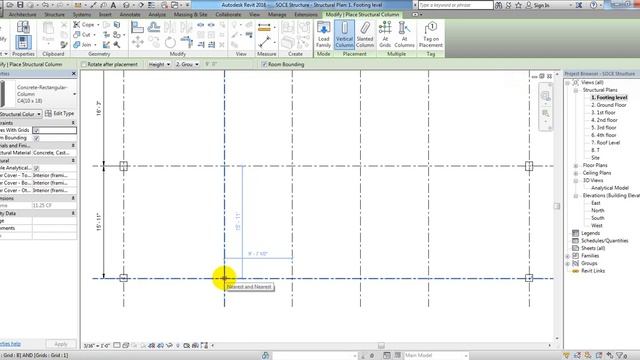Screen dimensions: 640x360
Task: Click Load Family in the Mode panel
Action: 323,35
